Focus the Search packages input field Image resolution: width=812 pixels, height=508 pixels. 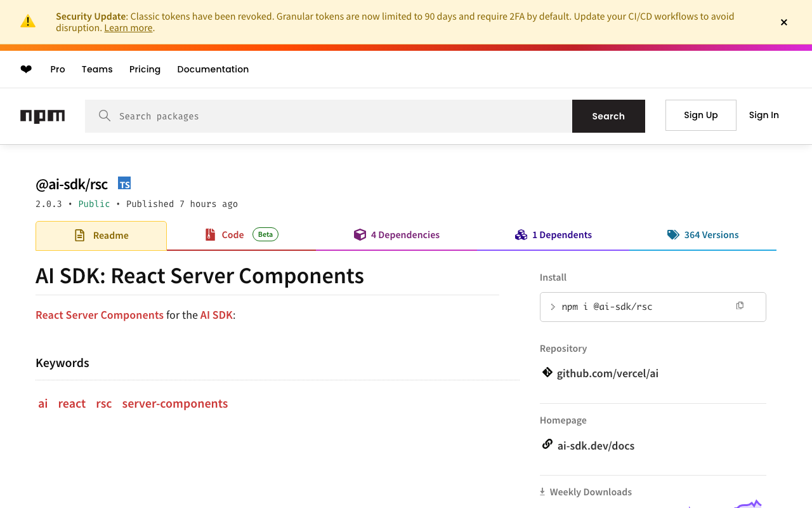336,116
